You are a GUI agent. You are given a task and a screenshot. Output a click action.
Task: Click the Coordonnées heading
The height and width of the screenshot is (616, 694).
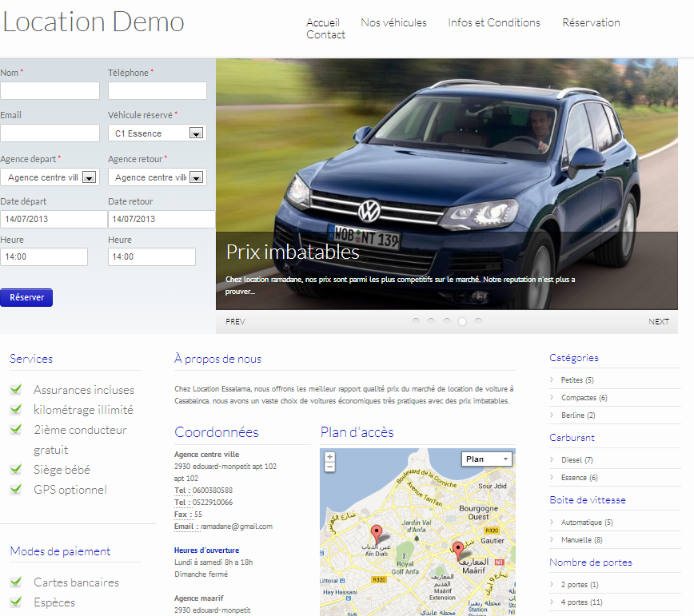(x=217, y=432)
